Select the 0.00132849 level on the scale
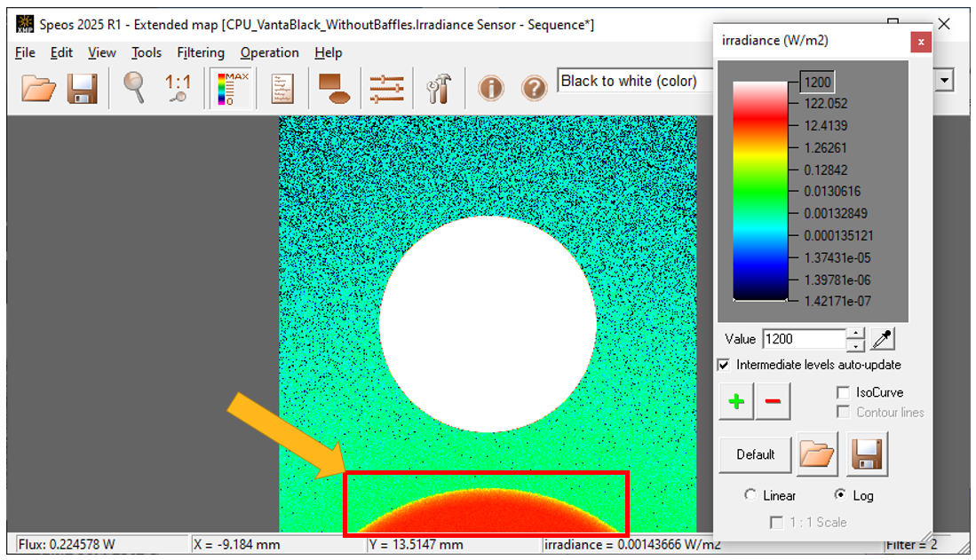 click(836, 213)
